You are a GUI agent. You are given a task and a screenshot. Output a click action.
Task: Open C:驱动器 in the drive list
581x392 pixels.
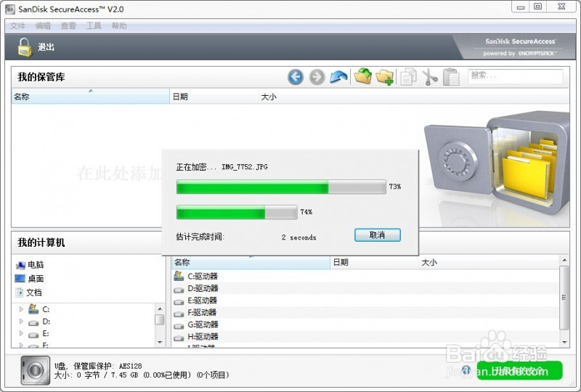[x=196, y=276]
